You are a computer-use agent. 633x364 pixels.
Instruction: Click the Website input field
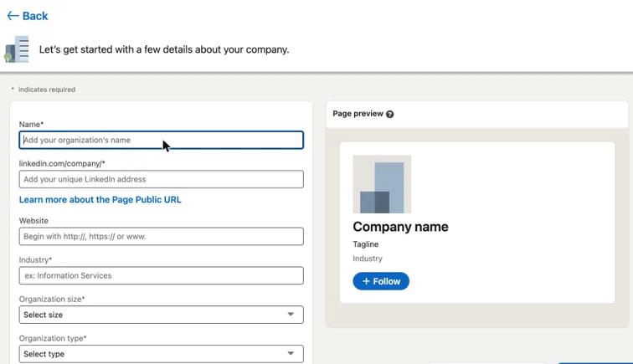pyautogui.click(x=161, y=237)
